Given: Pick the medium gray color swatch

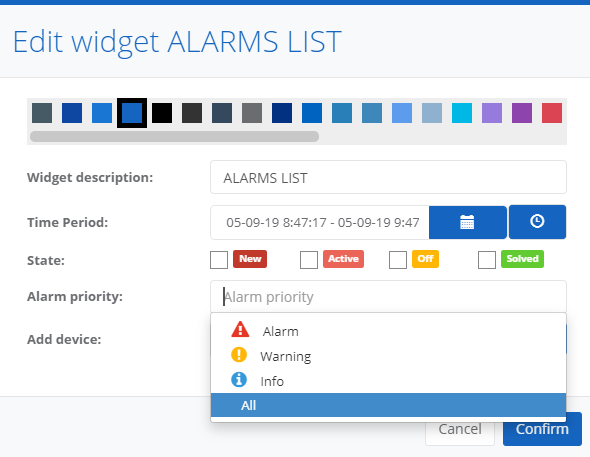Looking at the screenshot, I should click(252, 113).
